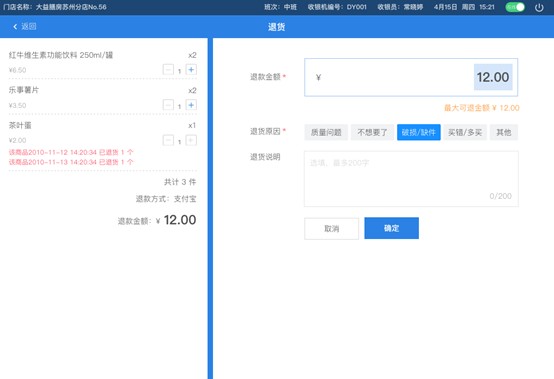Click 共计 3 件 total text
The width and height of the screenshot is (554, 379).
(180, 182)
